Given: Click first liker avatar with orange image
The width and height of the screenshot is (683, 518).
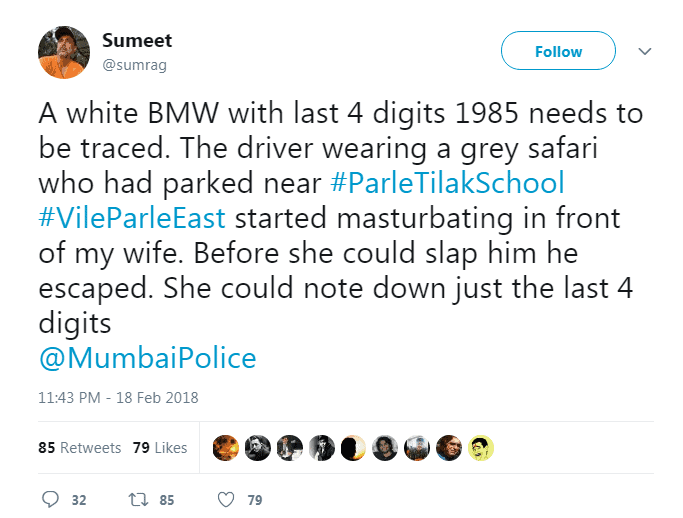Looking at the screenshot, I should 225,448.
